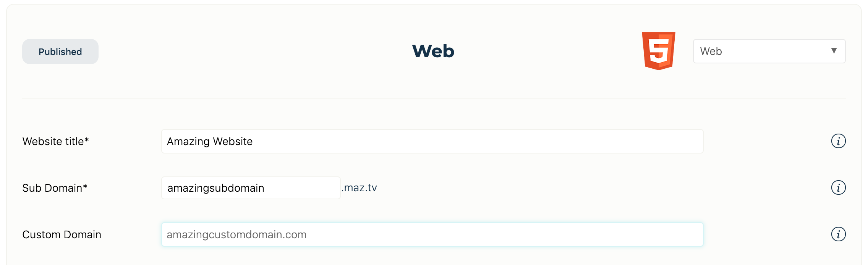Select the Custom Domain input field
The image size is (868, 265).
point(432,234)
